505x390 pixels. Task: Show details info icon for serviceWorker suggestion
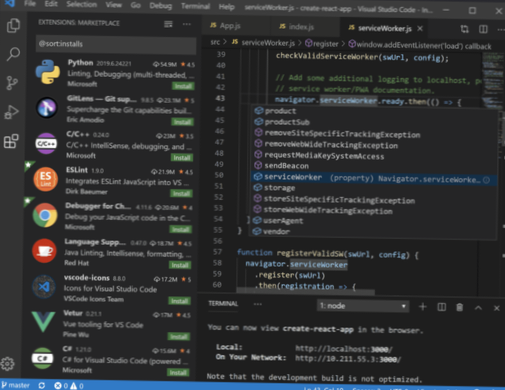point(486,180)
